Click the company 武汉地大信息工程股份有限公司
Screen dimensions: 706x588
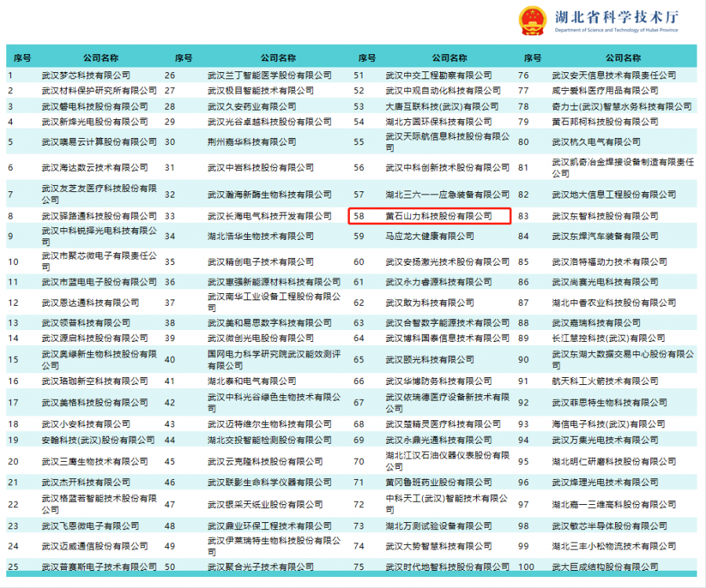tap(614, 194)
